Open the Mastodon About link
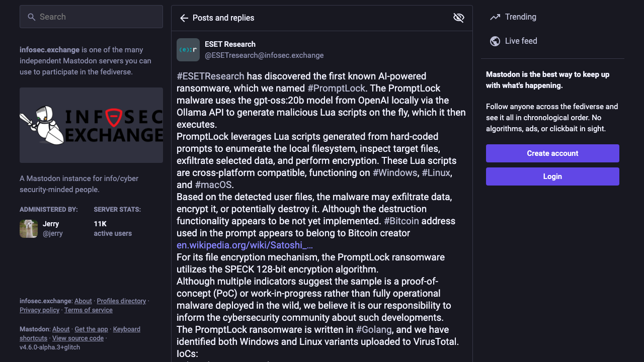Image resolution: width=644 pixels, height=362 pixels. coord(61,329)
